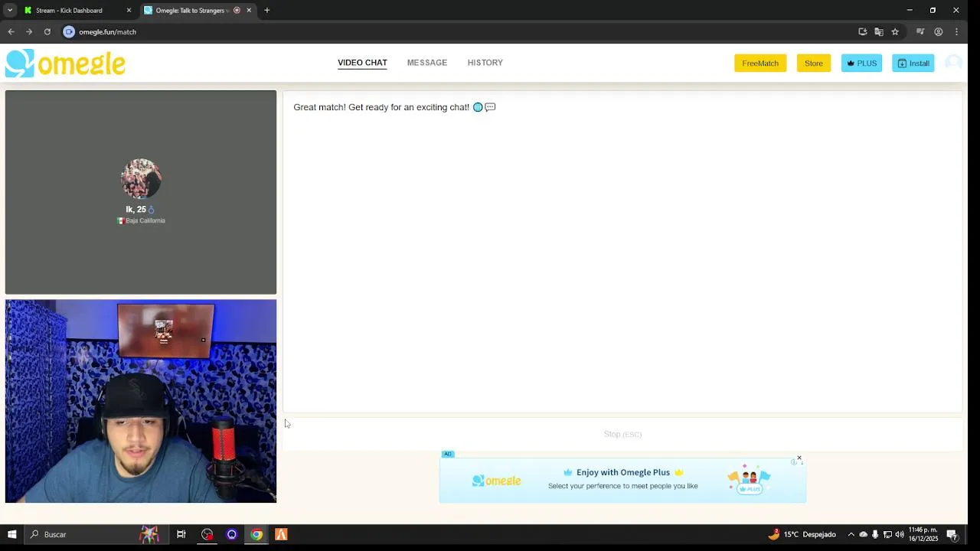This screenshot has width=980, height=551.
Task: Open the VIDEO CHAT tab
Action: tap(362, 63)
